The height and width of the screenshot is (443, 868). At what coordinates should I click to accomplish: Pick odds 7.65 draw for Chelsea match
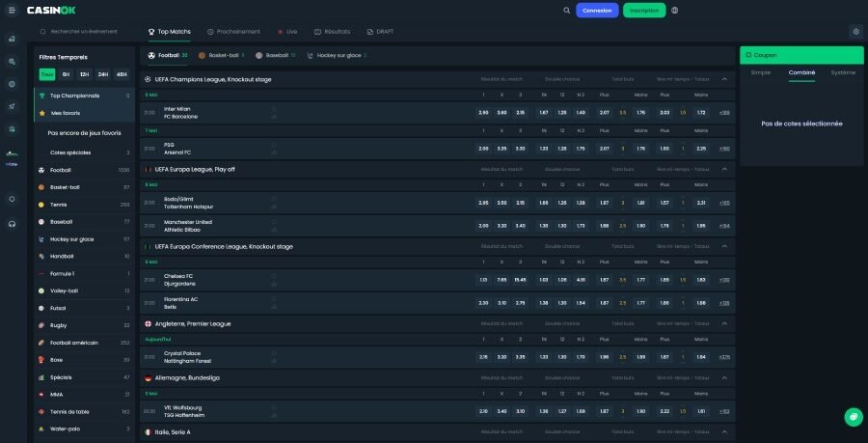click(x=502, y=280)
